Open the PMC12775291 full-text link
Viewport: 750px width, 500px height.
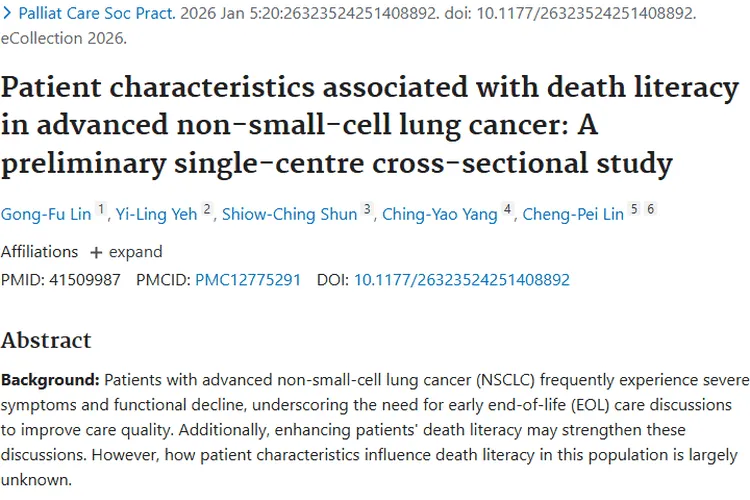247,279
